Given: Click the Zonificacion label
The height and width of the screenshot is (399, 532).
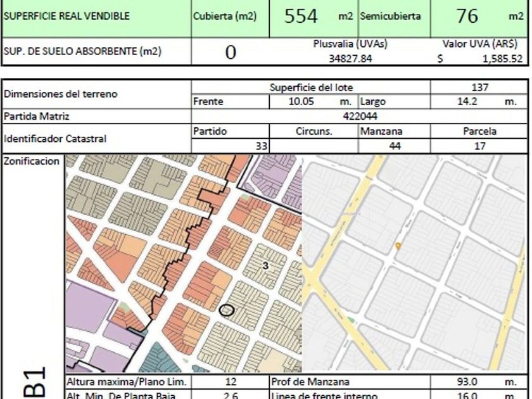Looking at the screenshot, I should pyautogui.click(x=32, y=161).
